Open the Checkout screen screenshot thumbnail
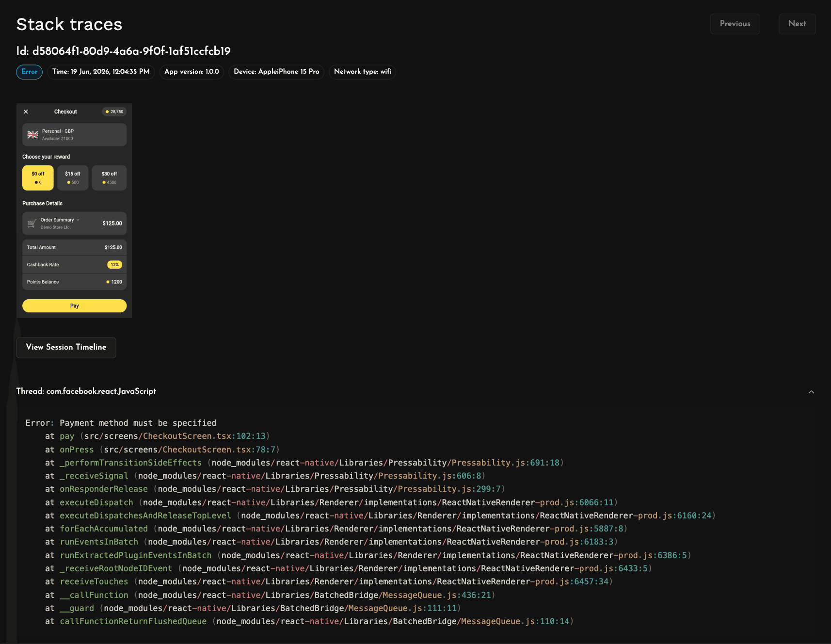Viewport: 831px width, 644px height. pos(74,210)
